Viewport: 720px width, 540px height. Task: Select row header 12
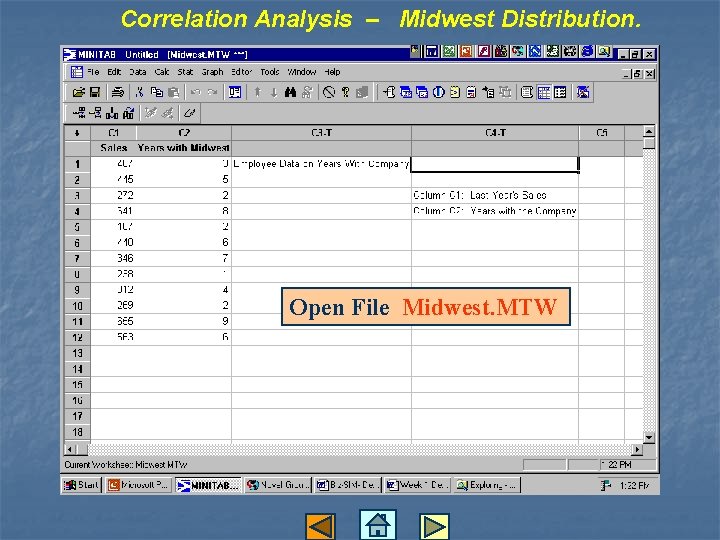(77, 337)
